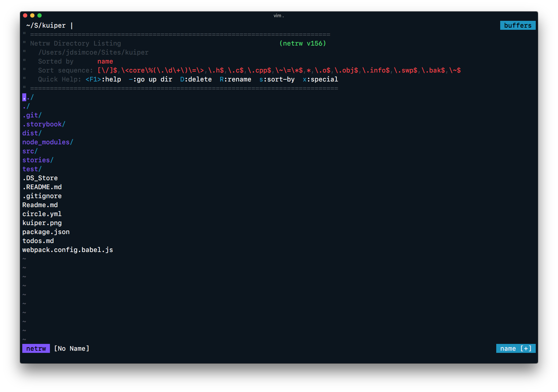Click the red 'name' sort value

coord(105,61)
